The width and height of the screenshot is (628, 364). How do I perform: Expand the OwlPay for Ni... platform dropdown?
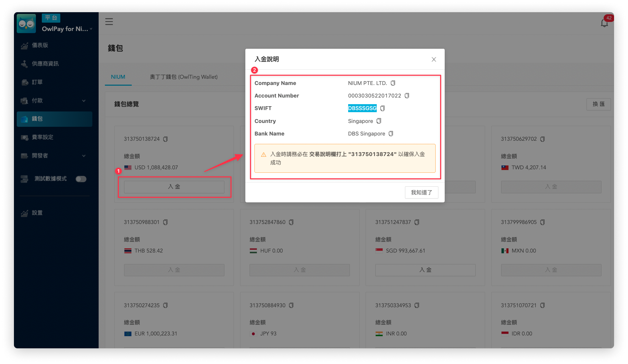tap(67, 29)
